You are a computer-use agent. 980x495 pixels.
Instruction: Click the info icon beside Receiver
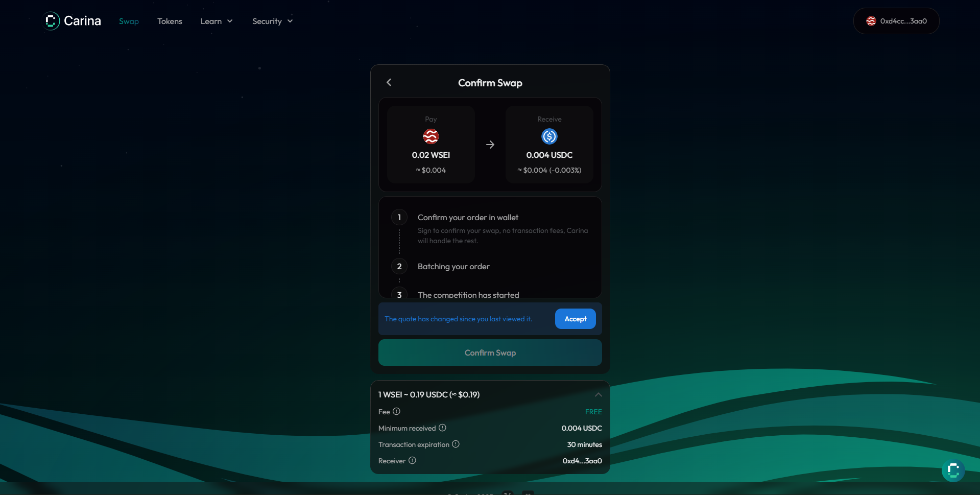(412, 460)
